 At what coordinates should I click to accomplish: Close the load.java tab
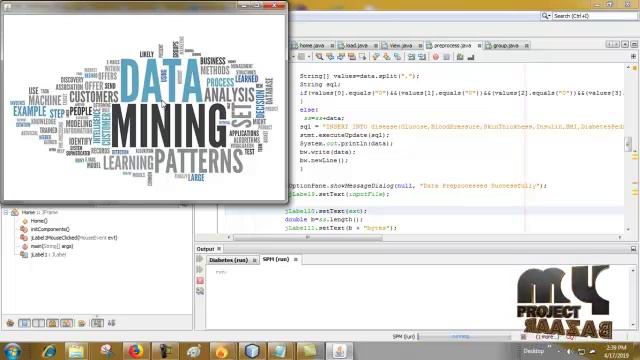coord(376,46)
